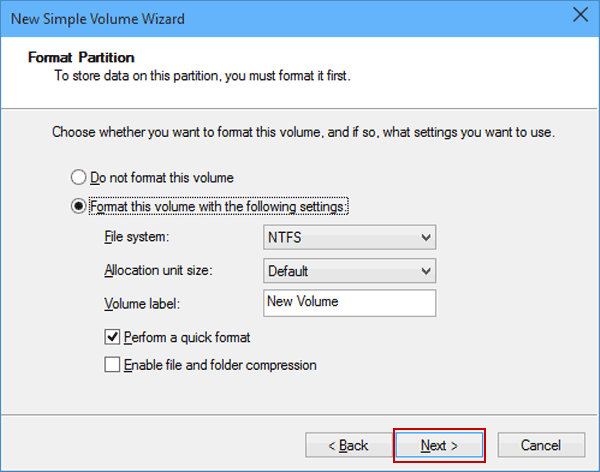Go to previous step with Back button
The width and height of the screenshot is (600, 472).
[344, 445]
